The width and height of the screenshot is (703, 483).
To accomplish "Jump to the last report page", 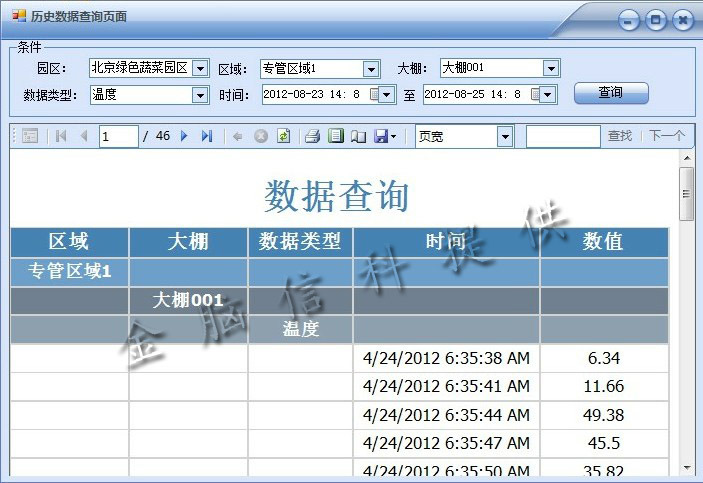I will [206, 136].
